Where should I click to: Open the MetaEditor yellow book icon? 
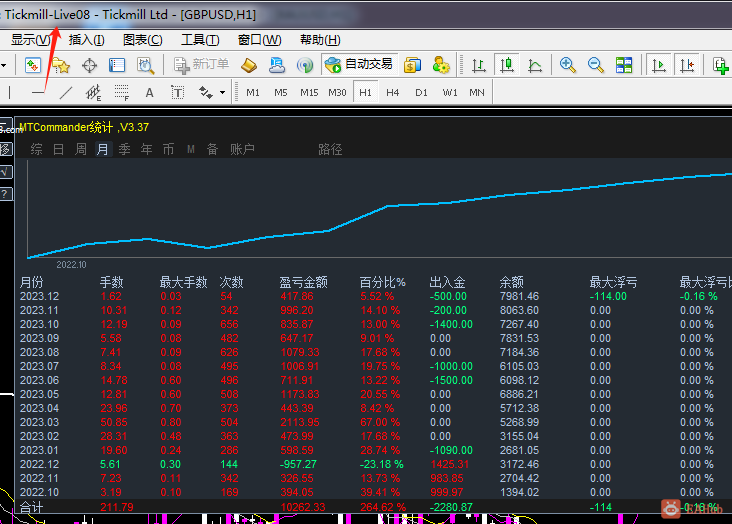(x=249, y=65)
